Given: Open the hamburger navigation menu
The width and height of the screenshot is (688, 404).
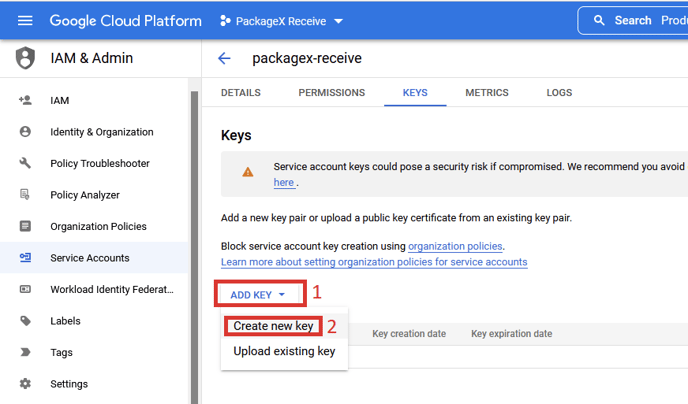Looking at the screenshot, I should (x=25, y=20).
